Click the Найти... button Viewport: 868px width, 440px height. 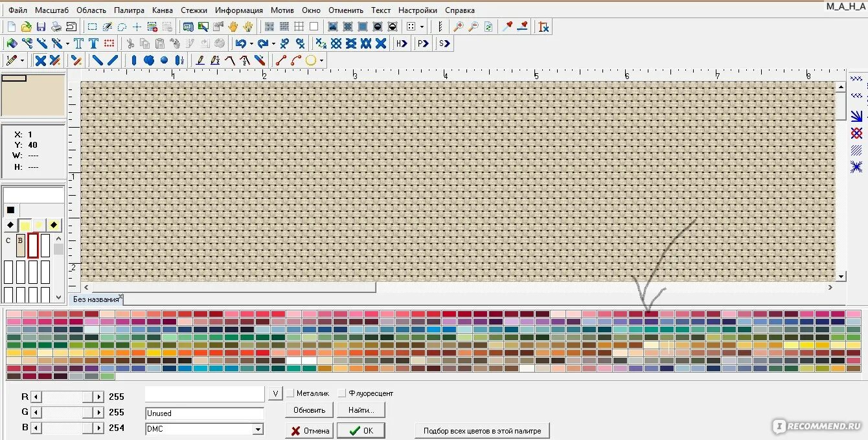361,410
